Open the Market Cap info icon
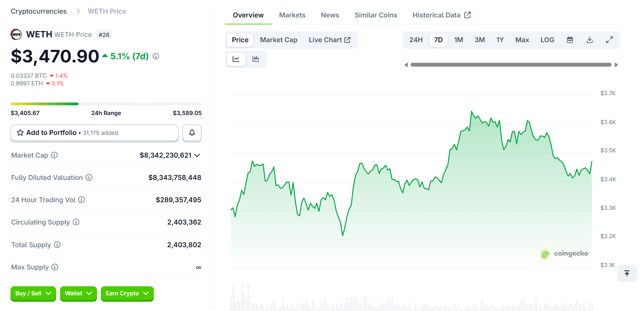Screen dimensions: 644x311 54,155
